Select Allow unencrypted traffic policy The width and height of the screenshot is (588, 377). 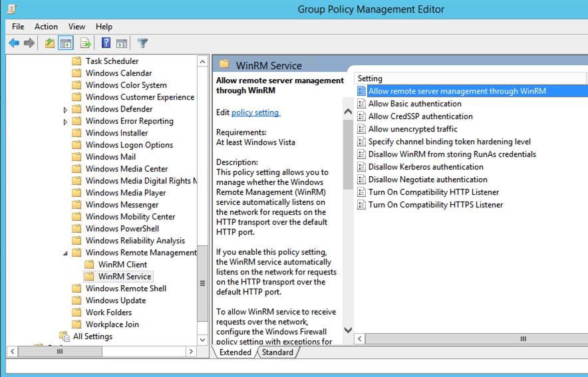(x=412, y=129)
